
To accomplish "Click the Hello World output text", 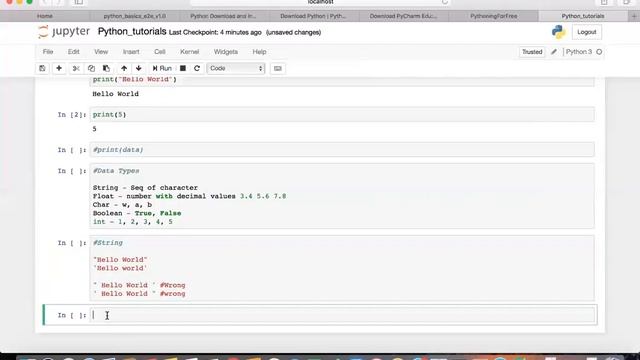I will coord(116,94).
